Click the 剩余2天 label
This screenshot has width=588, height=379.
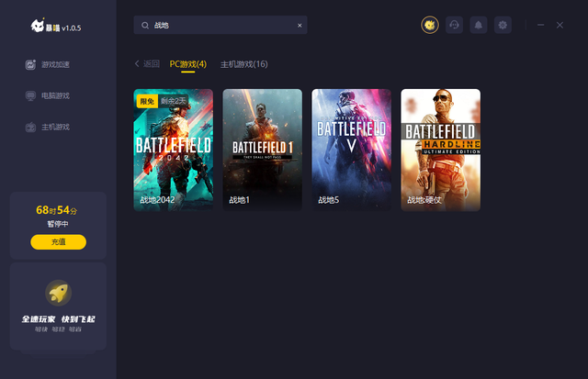[x=174, y=101]
